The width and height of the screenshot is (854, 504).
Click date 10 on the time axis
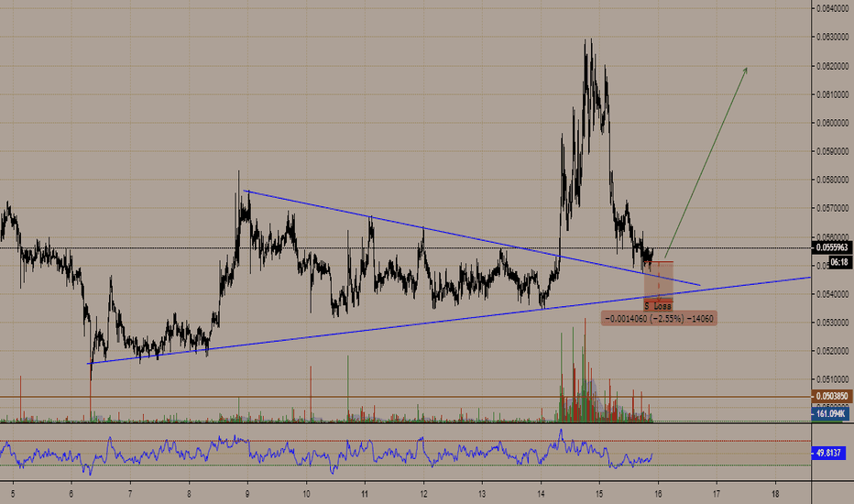306,494
